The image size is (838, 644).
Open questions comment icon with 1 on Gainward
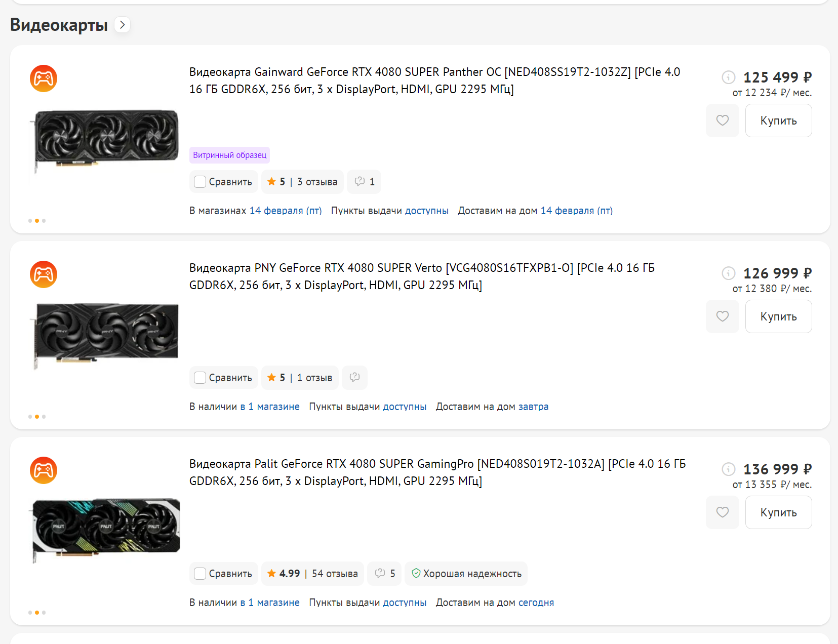(364, 182)
